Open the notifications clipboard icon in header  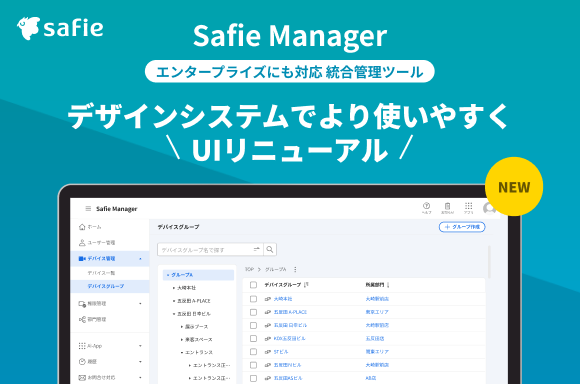tap(447, 206)
